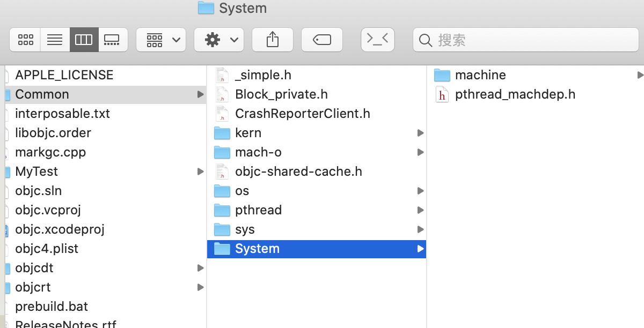Screen dimensions: 644x328
Task: Click the Share button
Action: point(273,40)
